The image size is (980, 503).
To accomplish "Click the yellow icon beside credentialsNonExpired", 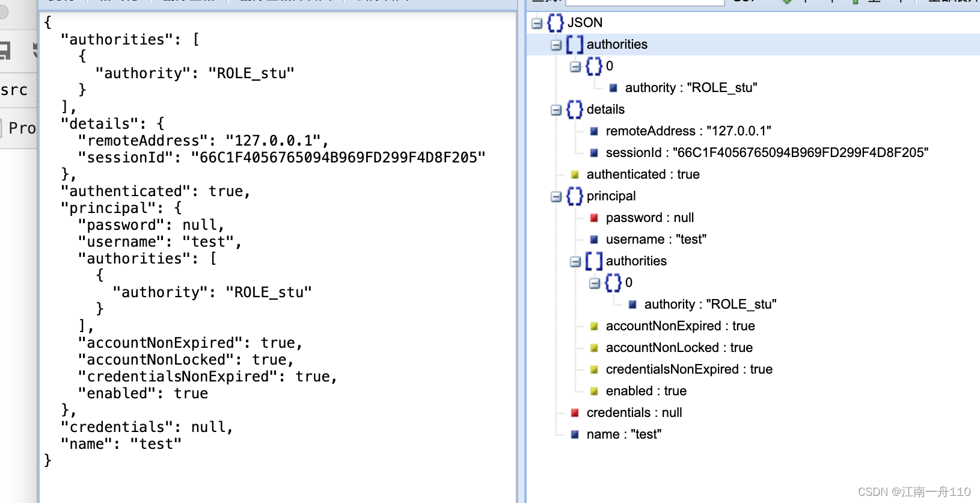I will tap(594, 369).
